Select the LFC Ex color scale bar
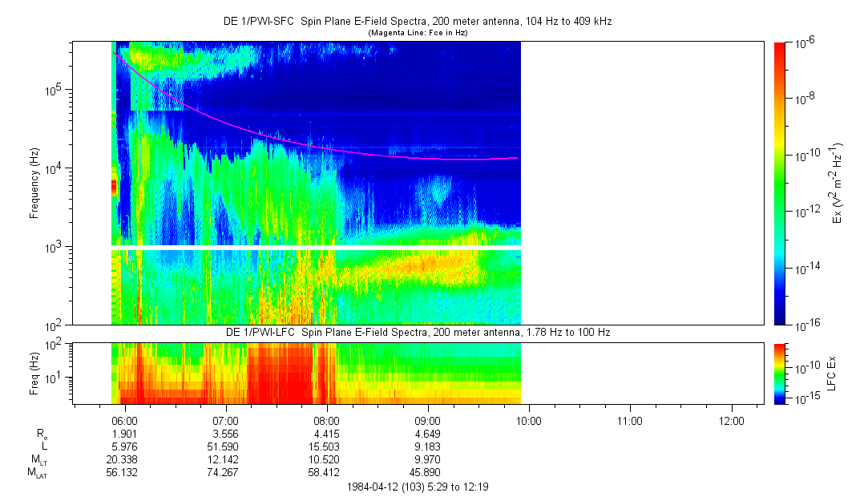Screen dimensions: 868x497 pyautogui.click(x=780, y=374)
